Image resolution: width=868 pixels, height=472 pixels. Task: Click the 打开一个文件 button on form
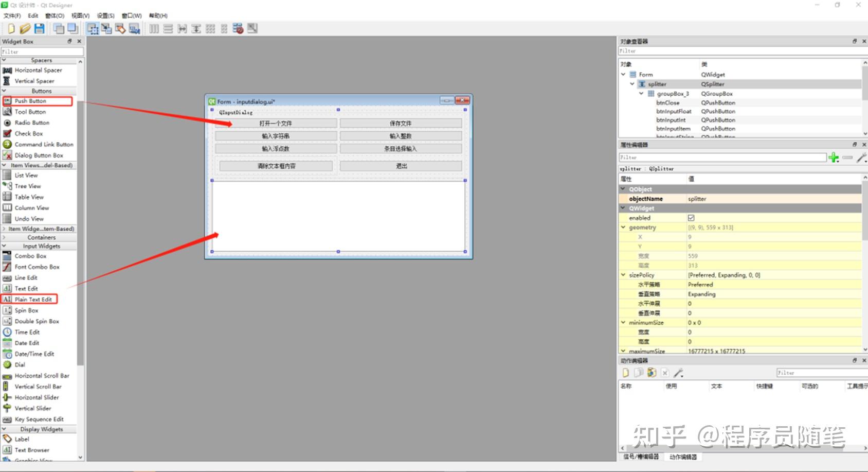pyautogui.click(x=276, y=124)
